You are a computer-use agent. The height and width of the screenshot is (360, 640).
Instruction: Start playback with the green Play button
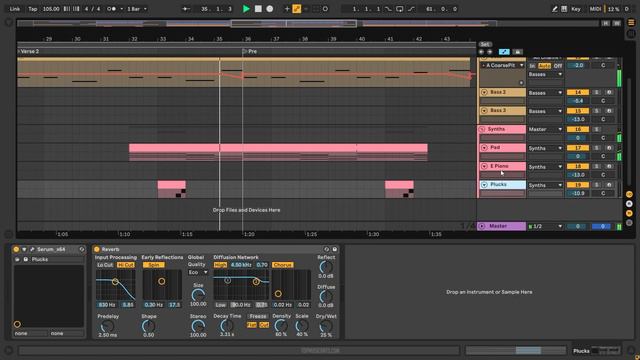click(x=246, y=9)
